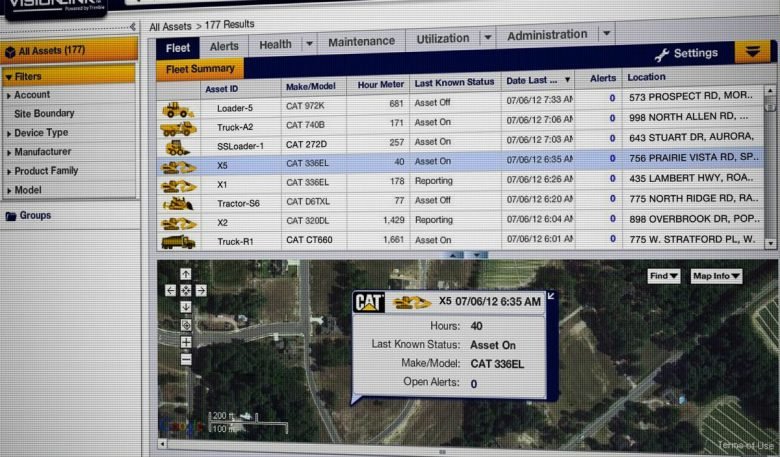Image resolution: width=780 pixels, height=457 pixels.
Task: Sort by the Asset ID column header
Action: click(221, 89)
